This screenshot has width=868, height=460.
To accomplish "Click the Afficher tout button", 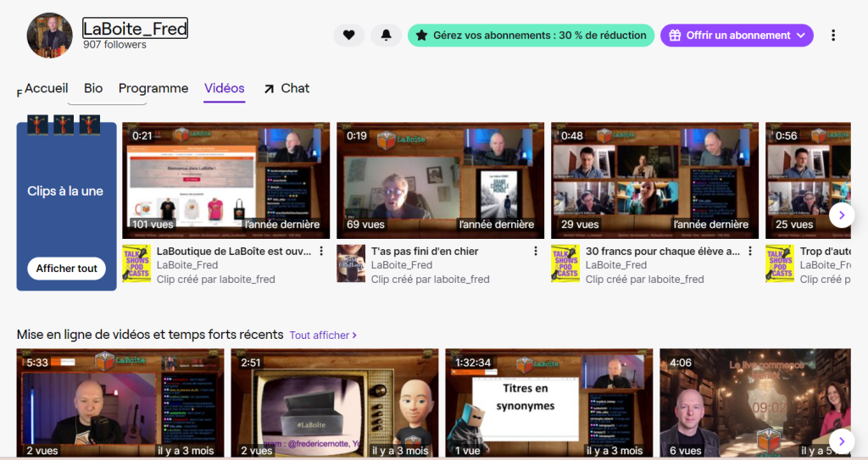I will click(x=66, y=269).
